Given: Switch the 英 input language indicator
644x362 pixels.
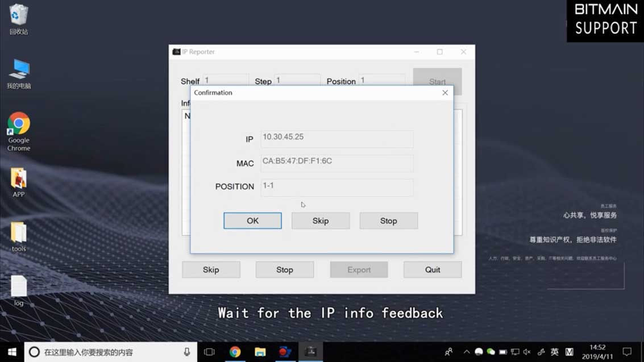Looking at the screenshot, I should coord(555,351).
